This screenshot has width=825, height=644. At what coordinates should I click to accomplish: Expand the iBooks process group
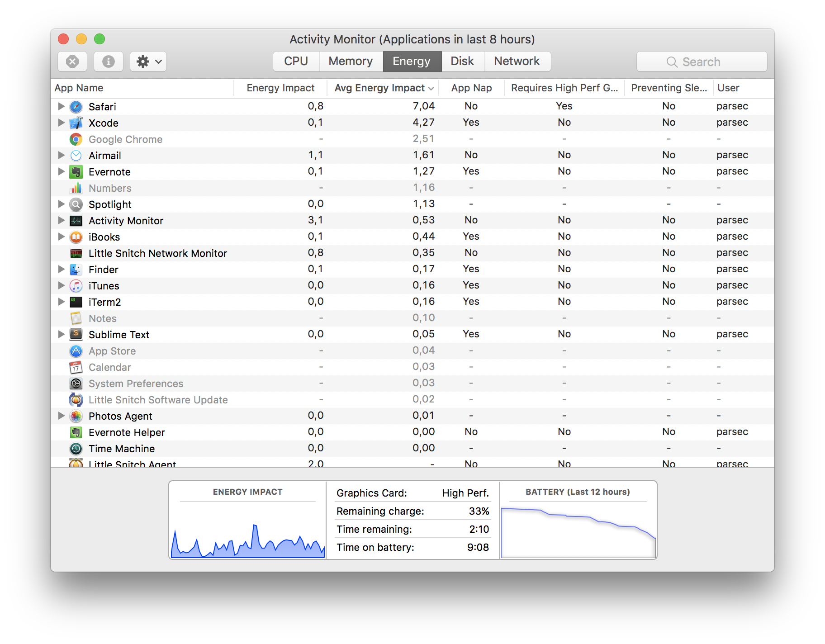[x=62, y=237]
